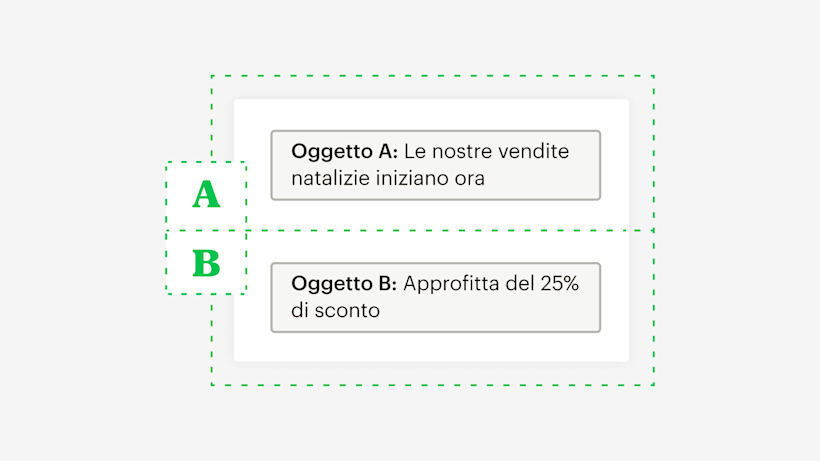Click the word "natalizie" in subject A

330,179
